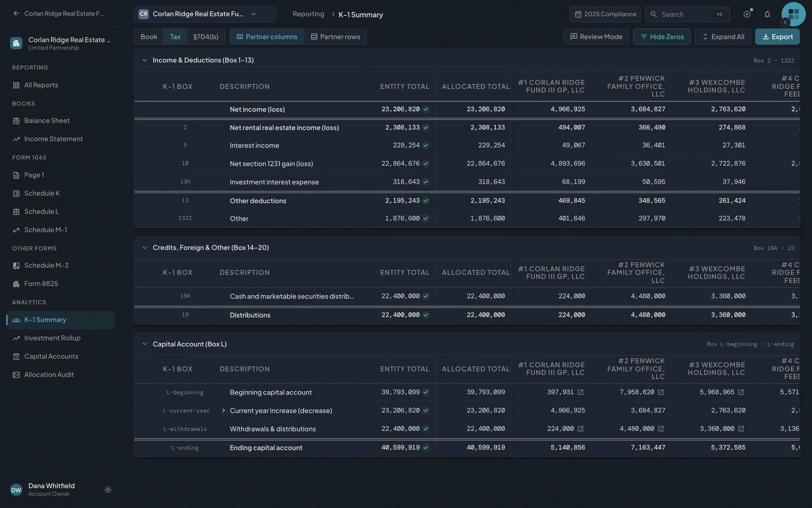
Task: Toggle the light/dark theme sun icon
Action: [x=108, y=490]
